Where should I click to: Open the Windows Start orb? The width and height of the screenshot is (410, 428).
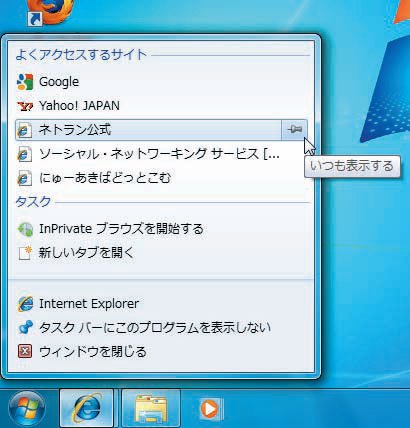coord(27,409)
